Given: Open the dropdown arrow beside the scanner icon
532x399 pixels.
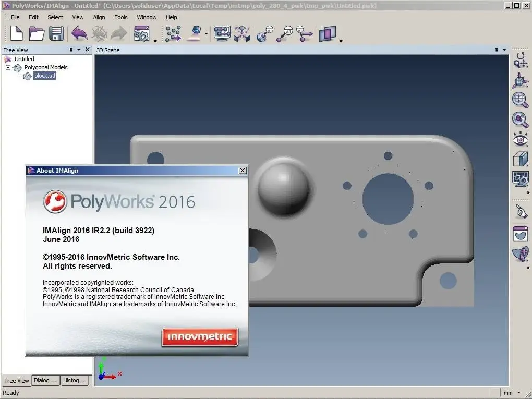Looking at the screenshot, I should [x=207, y=33].
